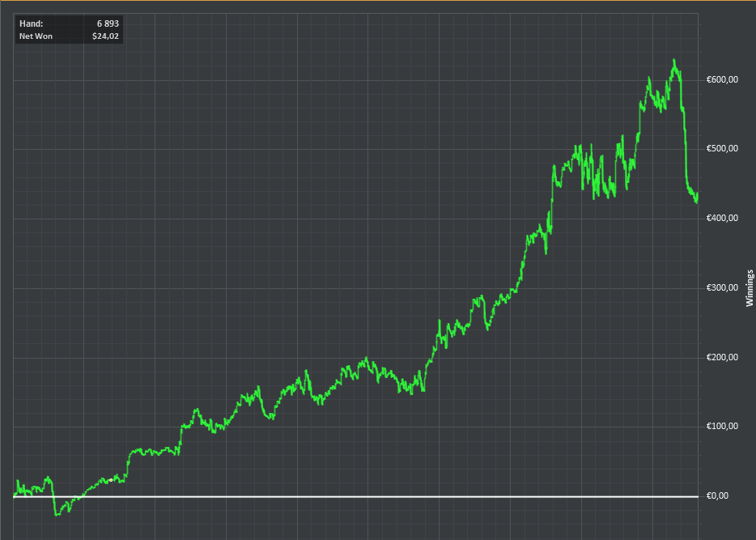
Task: Click the white highlighted data point marker
Action: click(111, 480)
